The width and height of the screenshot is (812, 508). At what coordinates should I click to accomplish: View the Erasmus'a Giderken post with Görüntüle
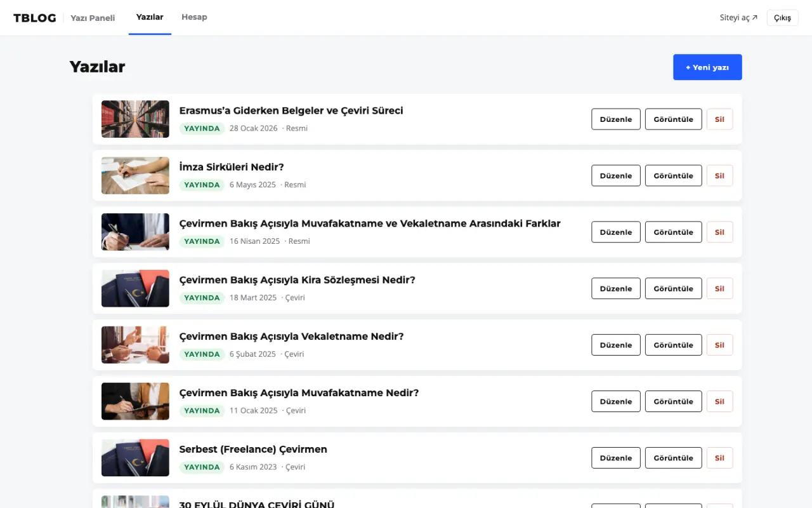pyautogui.click(x=674, y=119)
